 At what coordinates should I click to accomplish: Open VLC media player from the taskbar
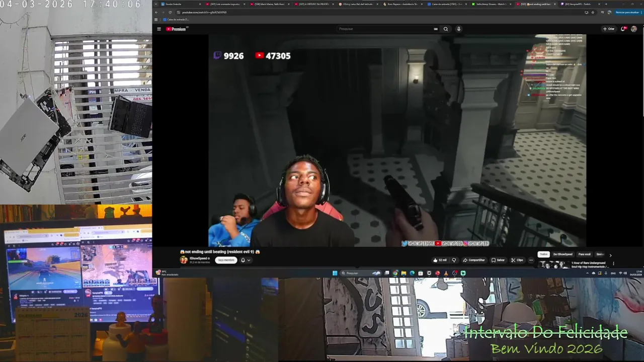pos(446,273)
